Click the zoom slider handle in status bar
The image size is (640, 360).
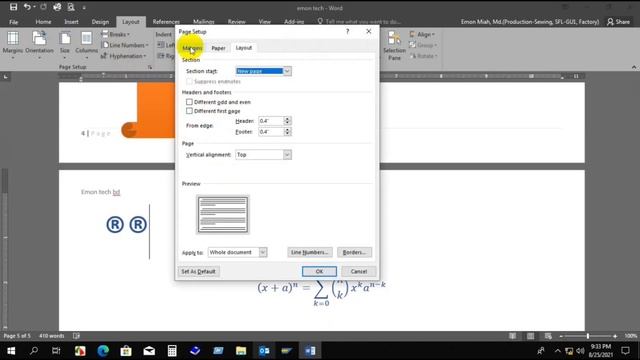[x=588, y=336]
